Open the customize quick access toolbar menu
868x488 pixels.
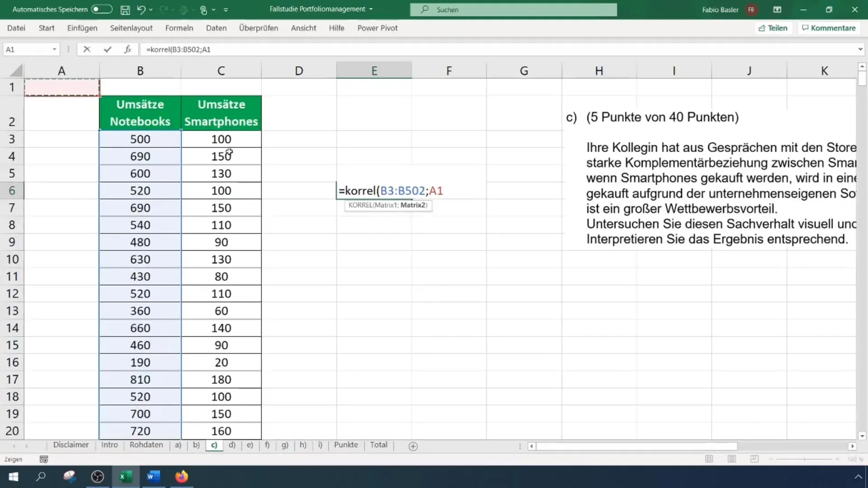pyautogui.click(x=226, y=9)
